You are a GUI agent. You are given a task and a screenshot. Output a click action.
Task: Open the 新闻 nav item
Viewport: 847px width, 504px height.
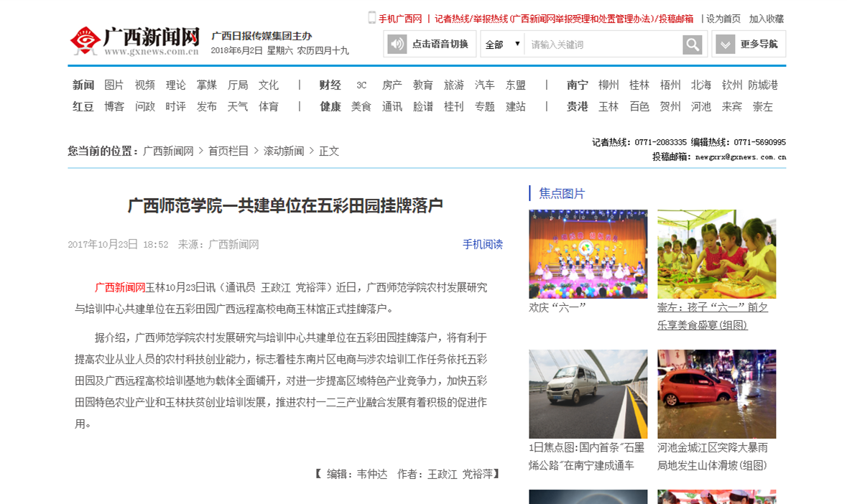pyautogui.click(x=83, y=85)
